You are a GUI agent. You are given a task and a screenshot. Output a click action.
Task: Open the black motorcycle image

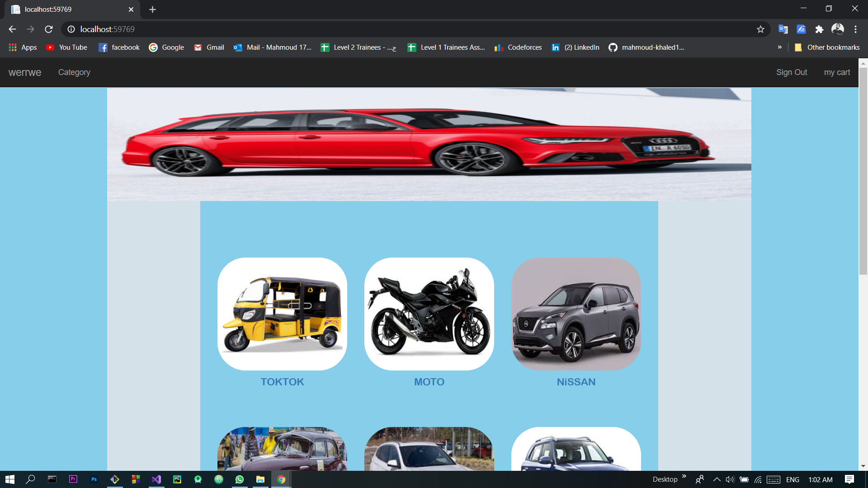[x=429, y=314]
